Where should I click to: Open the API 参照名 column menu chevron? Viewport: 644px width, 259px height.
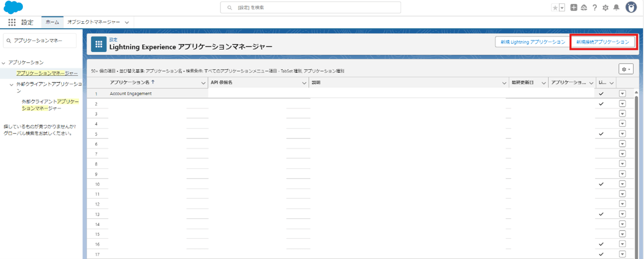click(x=304, y=83)
